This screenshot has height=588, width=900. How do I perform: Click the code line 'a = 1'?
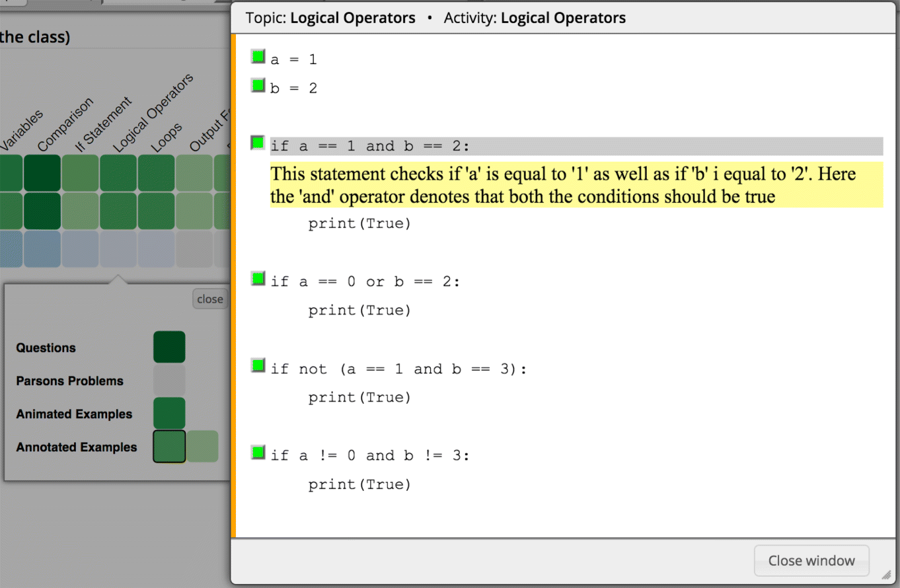[293, 59]
